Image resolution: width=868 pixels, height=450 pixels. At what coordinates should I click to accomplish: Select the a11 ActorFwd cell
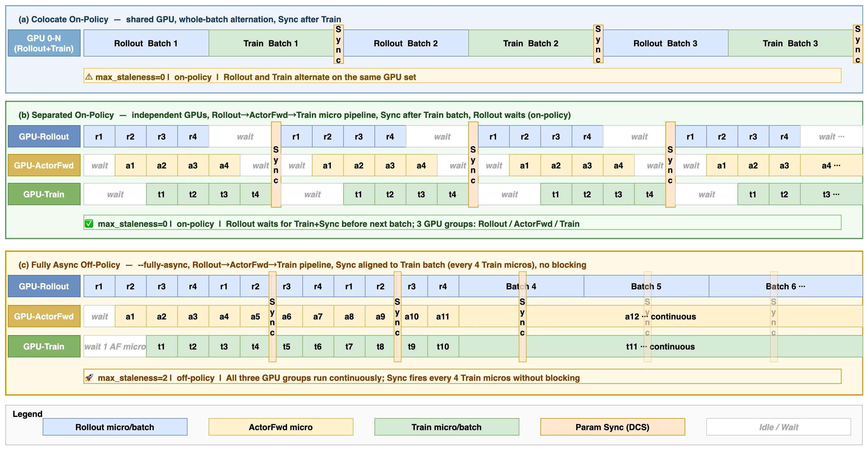[x=443, y=316]
